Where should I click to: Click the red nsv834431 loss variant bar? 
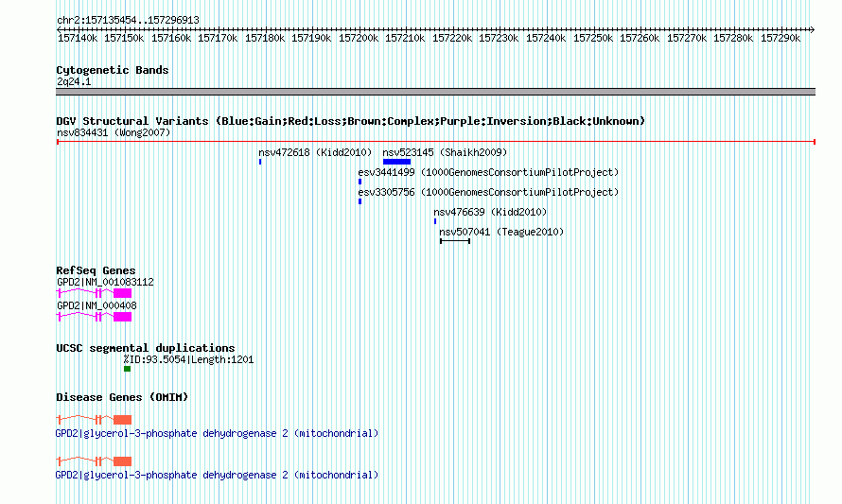tap(435, 142)
